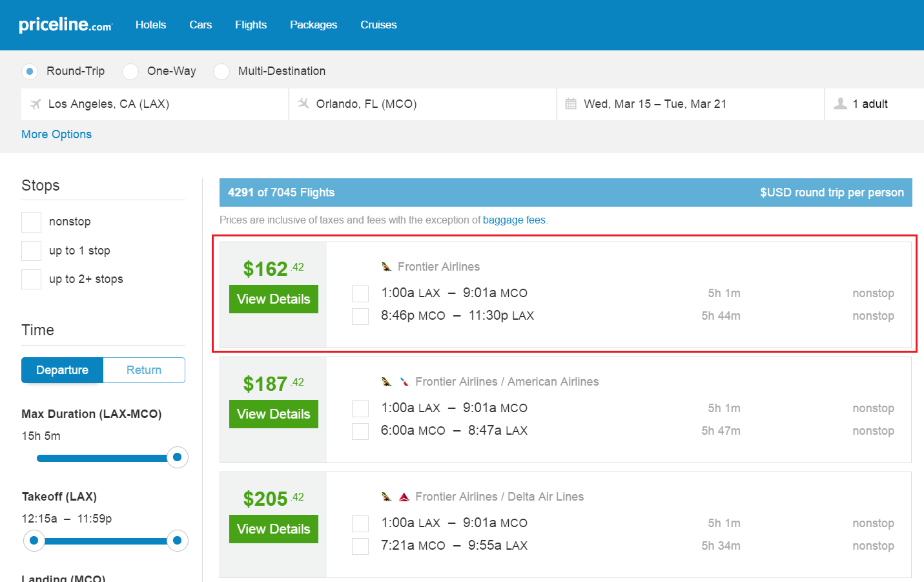Click the 5h 34m duration text
924x582 pixels.
[x=721, y=546]
